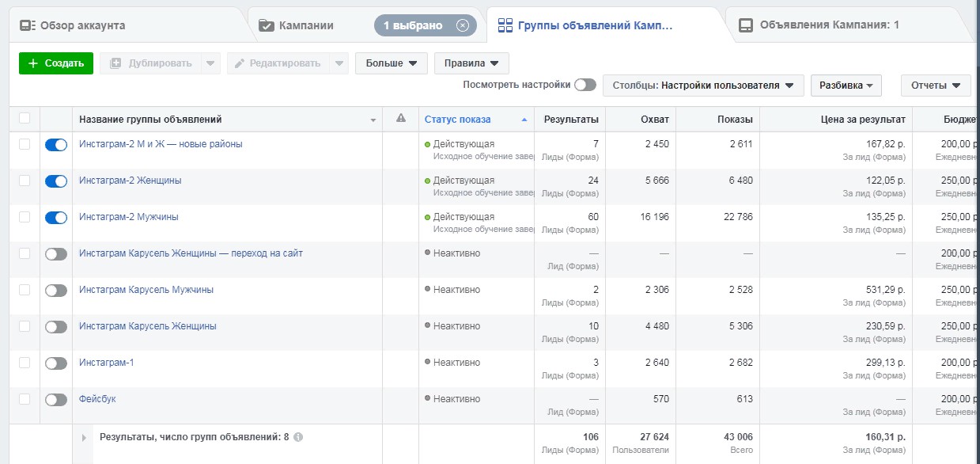Click the Группы объявлений grid icon
Image resolution: width=980 pixels, height=464 pixels.
pos(505,25)
